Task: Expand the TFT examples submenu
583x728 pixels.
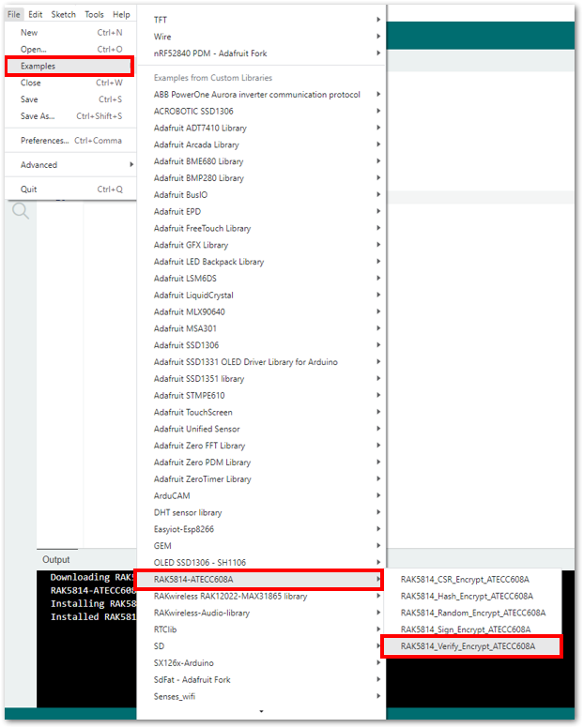Action: [262, 20]
